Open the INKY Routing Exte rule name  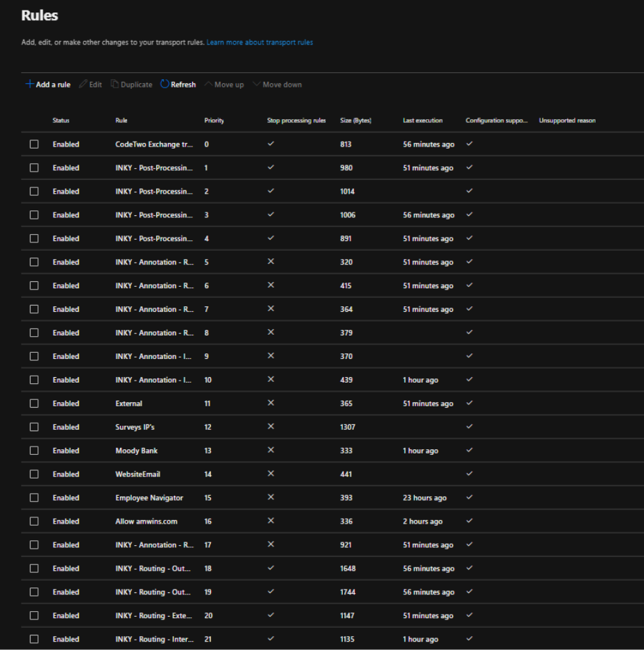coord(153,615)
